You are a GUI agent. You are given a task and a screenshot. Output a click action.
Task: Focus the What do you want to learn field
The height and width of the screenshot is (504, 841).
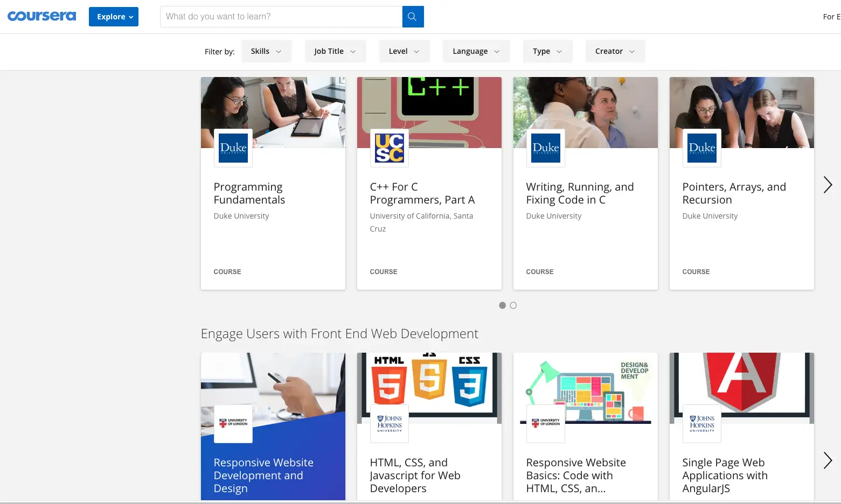pos(281,17)
